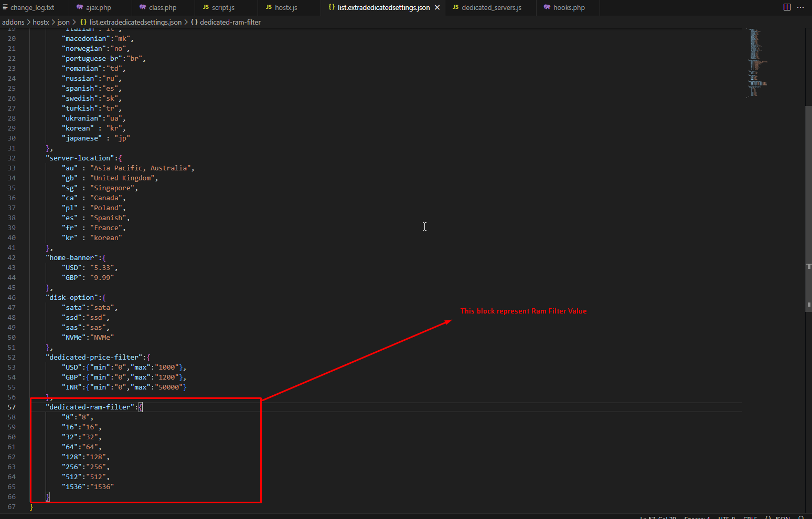Click line number 57 in the gutter

pyautogui.click(x=12, y=407)
